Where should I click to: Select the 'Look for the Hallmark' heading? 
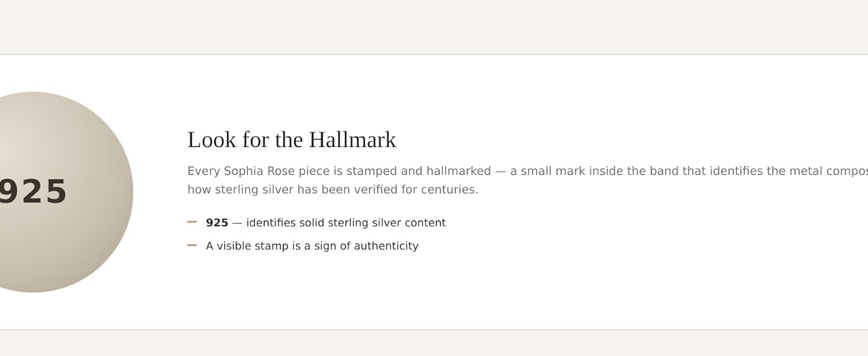coord(292,140)
